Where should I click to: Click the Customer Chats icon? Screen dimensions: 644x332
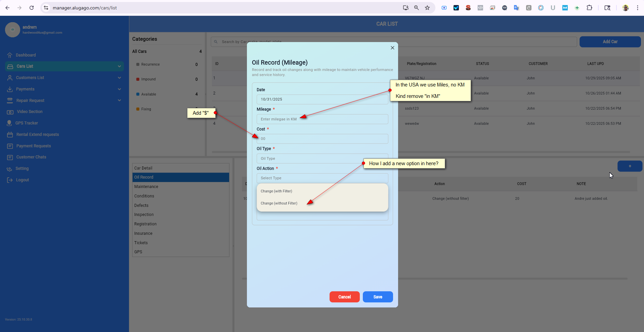coord(10,157)
